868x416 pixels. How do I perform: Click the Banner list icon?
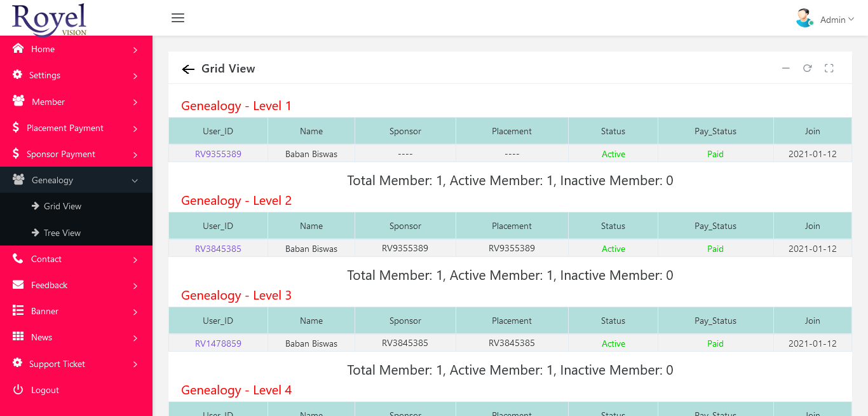(18, 310)
